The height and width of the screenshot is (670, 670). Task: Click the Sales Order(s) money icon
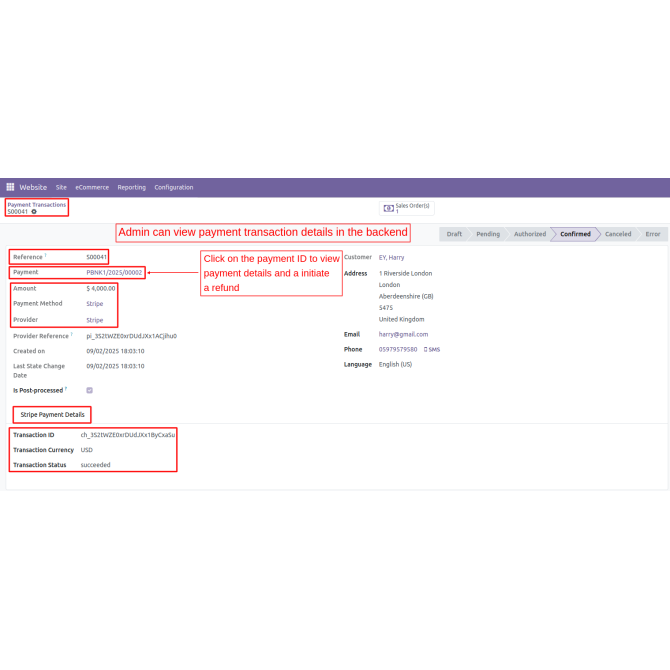tap(388, 208)
